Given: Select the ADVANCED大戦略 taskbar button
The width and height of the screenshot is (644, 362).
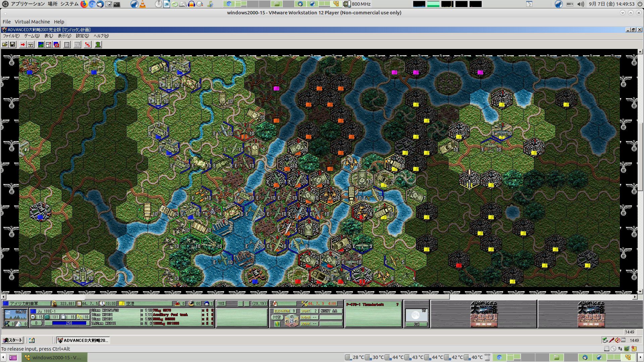Looking at the screenshot, I should pos(83,340).
